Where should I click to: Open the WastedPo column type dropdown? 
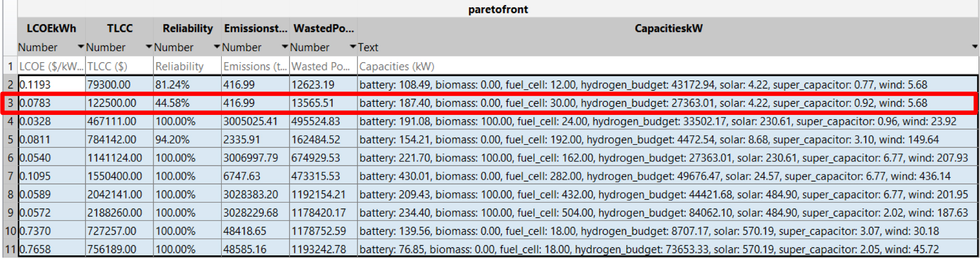353,47
